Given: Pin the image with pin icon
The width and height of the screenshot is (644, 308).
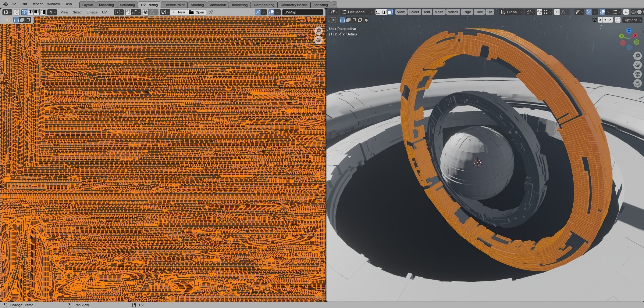Looking at the screenshot, I should pyautogui.click(x=211, y=12).
